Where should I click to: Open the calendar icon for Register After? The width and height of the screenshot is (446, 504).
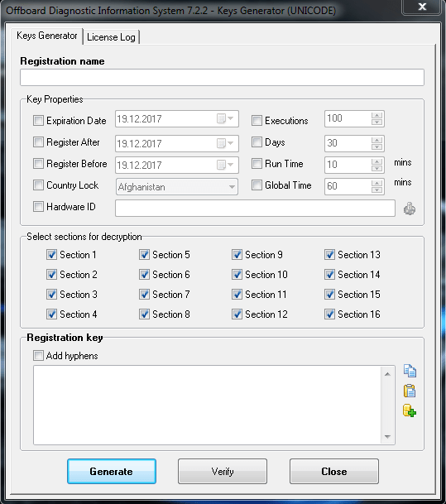click(221, 143)
